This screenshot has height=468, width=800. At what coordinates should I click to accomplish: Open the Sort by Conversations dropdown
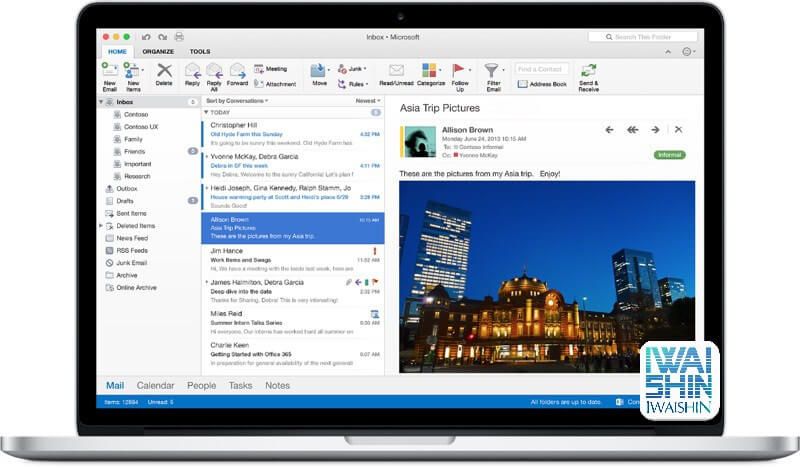point(237,101)
